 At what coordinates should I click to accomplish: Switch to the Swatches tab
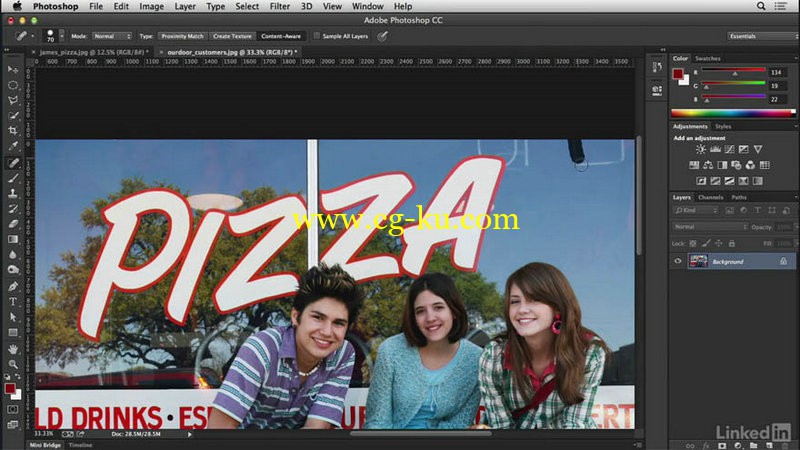point(708,58)
